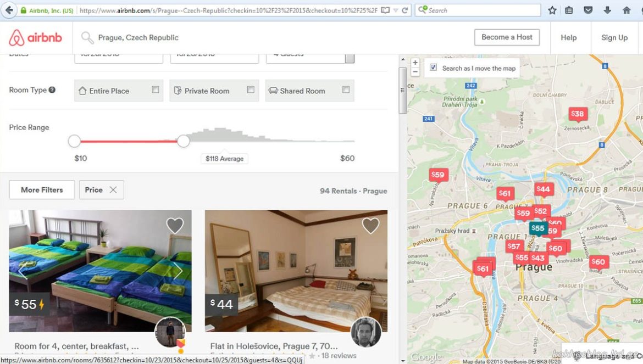Open reader view icon in address bar
Viewport: 643px width, 364px height.
tap(385, 10)
